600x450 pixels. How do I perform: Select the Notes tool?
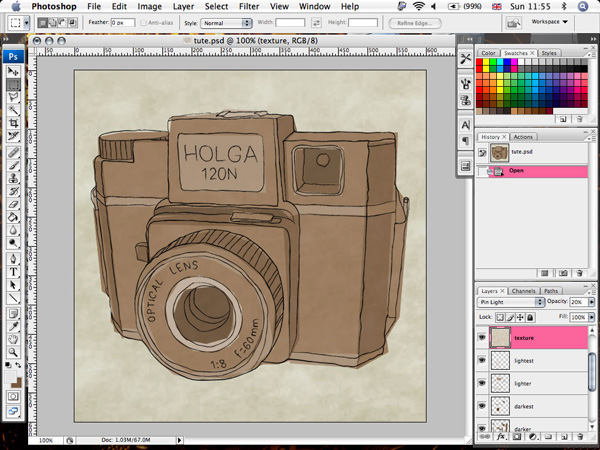[13, 314]
